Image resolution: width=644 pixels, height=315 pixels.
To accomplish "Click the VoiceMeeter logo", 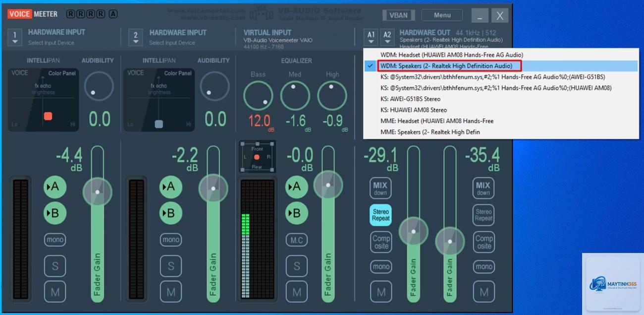I will coord(33,14).
